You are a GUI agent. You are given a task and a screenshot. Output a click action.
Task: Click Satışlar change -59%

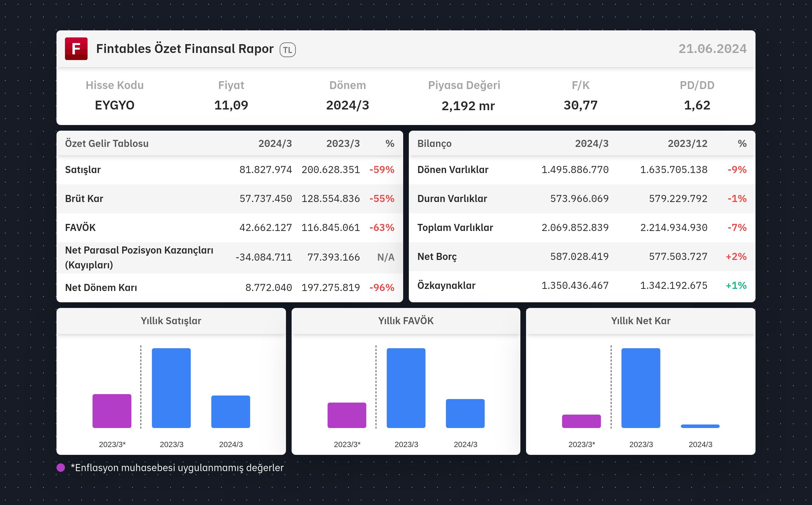(x=382, y=170)
